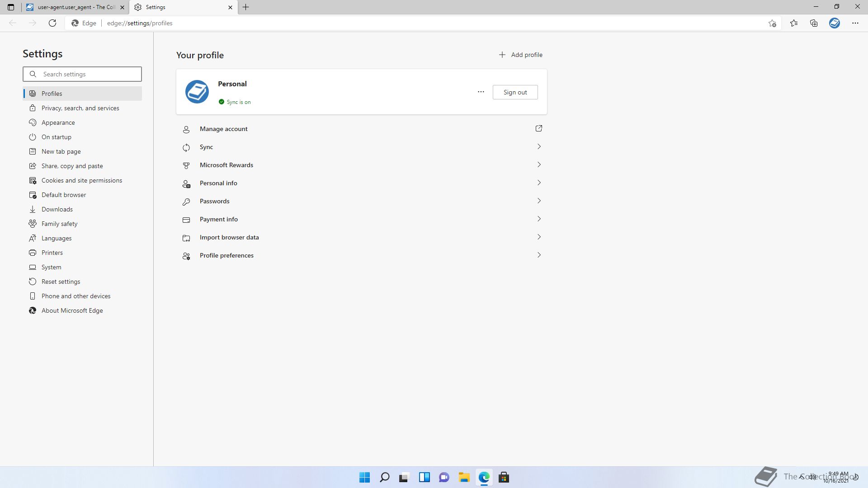Click the Personal profile picture
The width and height of the screenshot is (868, 488).
point(197,92)
